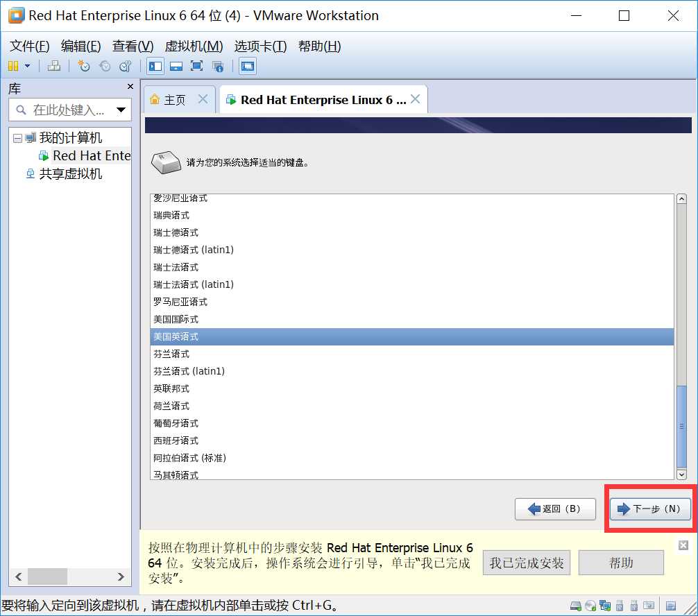Open the 虚拟机(M) menu
Image resolution: width=698 pixels, height=616 pixels.
pos(194,46)
